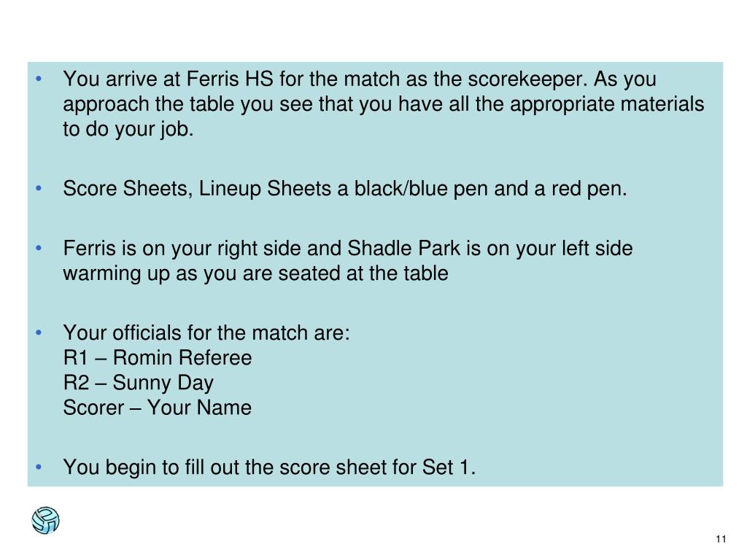Click the first bullet about Ferris HS
This screenshot has height=560, width=747.
pos(384,104)
